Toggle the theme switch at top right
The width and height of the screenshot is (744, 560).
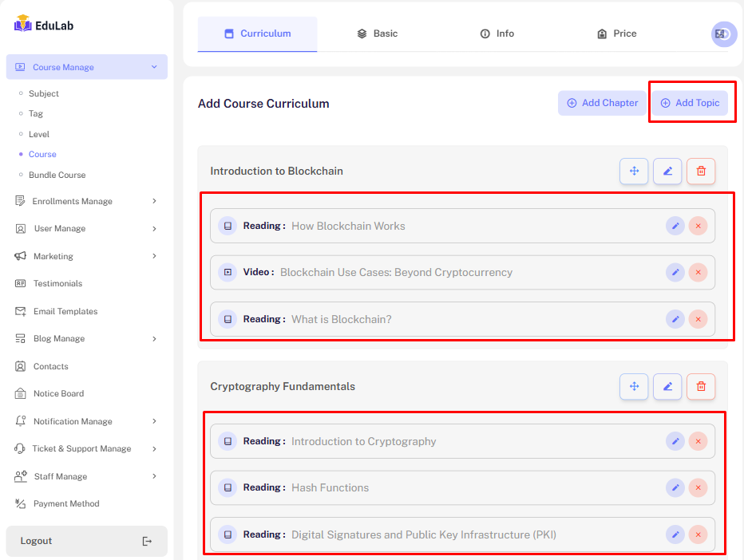[x=724, y=34]
